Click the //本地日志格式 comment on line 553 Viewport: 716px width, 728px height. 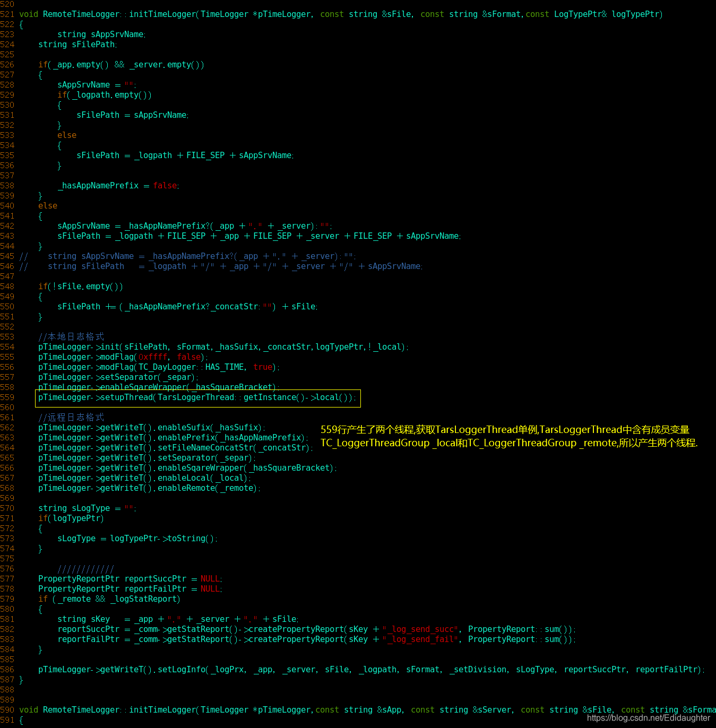pos(71,336)
